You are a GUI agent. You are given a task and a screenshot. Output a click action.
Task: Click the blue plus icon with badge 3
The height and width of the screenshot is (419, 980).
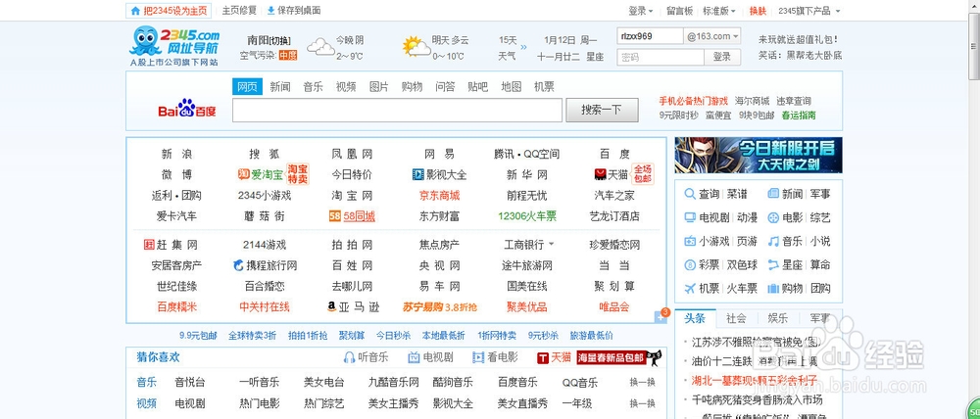click(661, 318)
